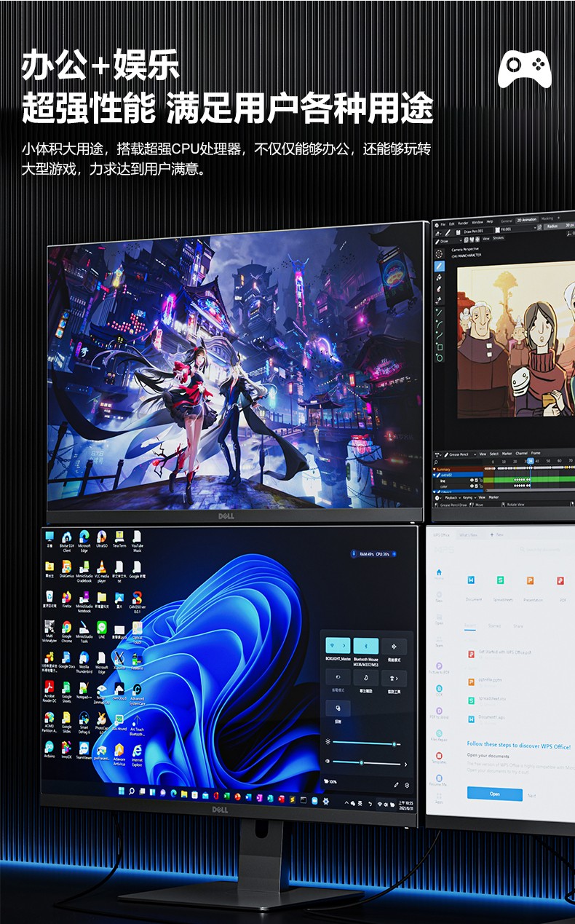Select the Erase tool in Blender toolbar
This screenshot has width=575, height=924.
coord(440,288)
